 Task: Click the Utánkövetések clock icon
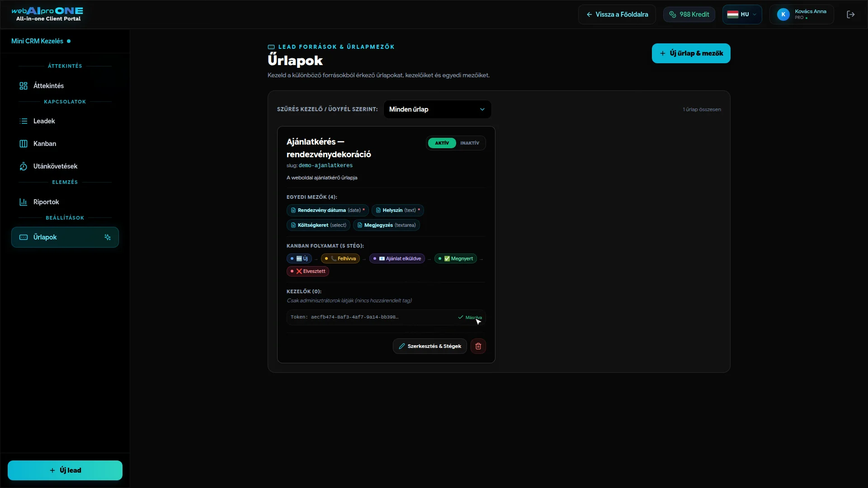pos(24,166)
